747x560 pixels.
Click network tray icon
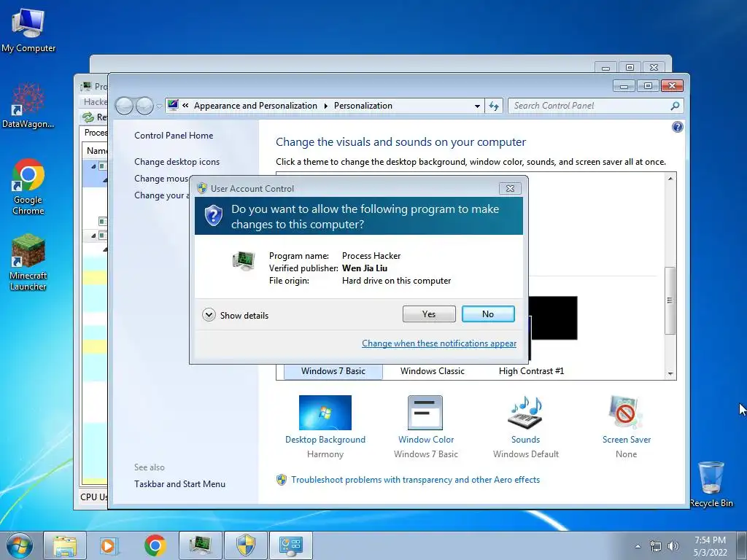pos(656,546)
